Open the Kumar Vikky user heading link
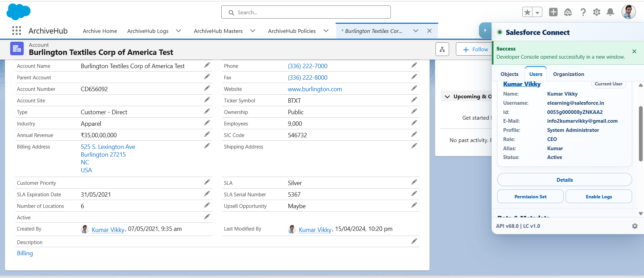The image size is (644, 278). pos(522,84)
